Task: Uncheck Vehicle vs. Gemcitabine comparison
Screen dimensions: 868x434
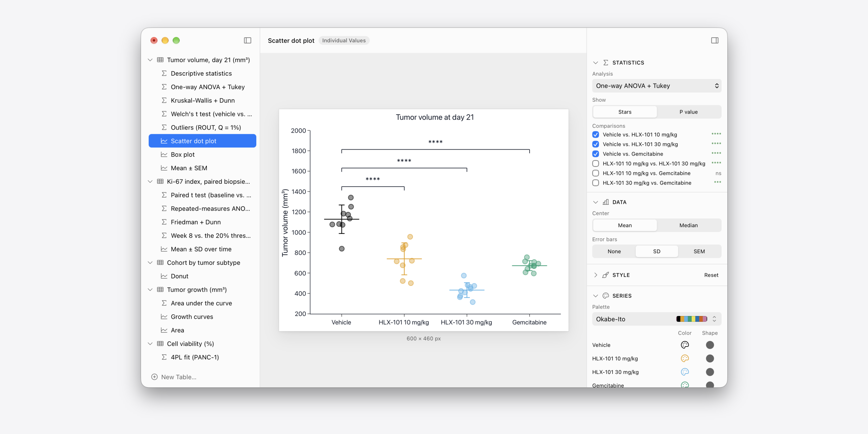Action: point(595,154)
